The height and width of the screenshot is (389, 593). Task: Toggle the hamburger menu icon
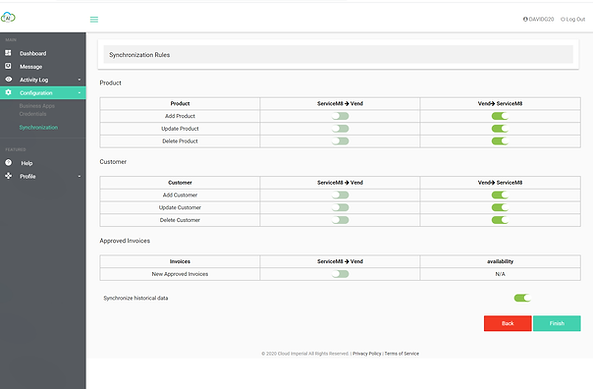(94, 19)
